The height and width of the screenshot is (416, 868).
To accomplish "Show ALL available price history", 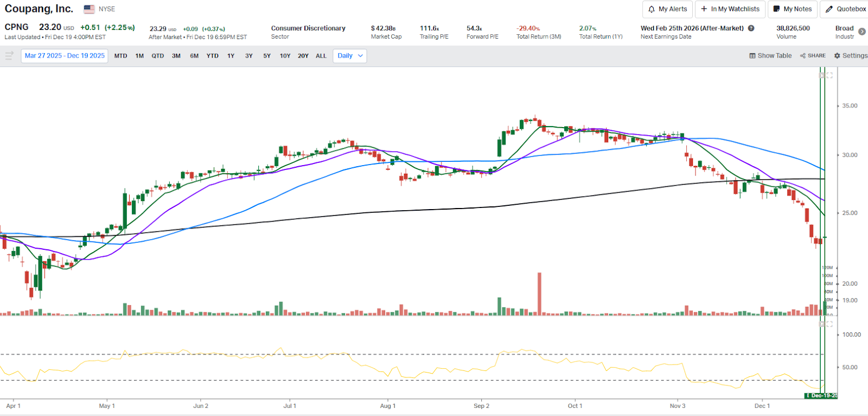I will point(321,56).
